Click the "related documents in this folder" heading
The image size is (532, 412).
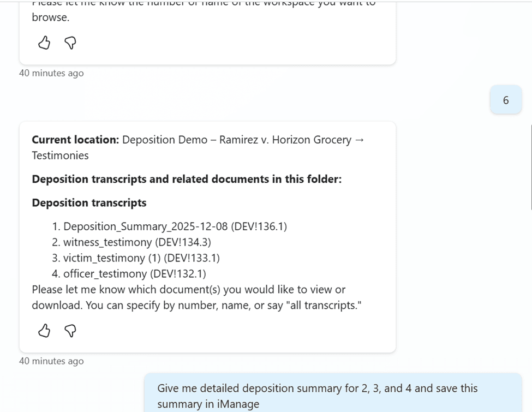[x=246, y=179]
